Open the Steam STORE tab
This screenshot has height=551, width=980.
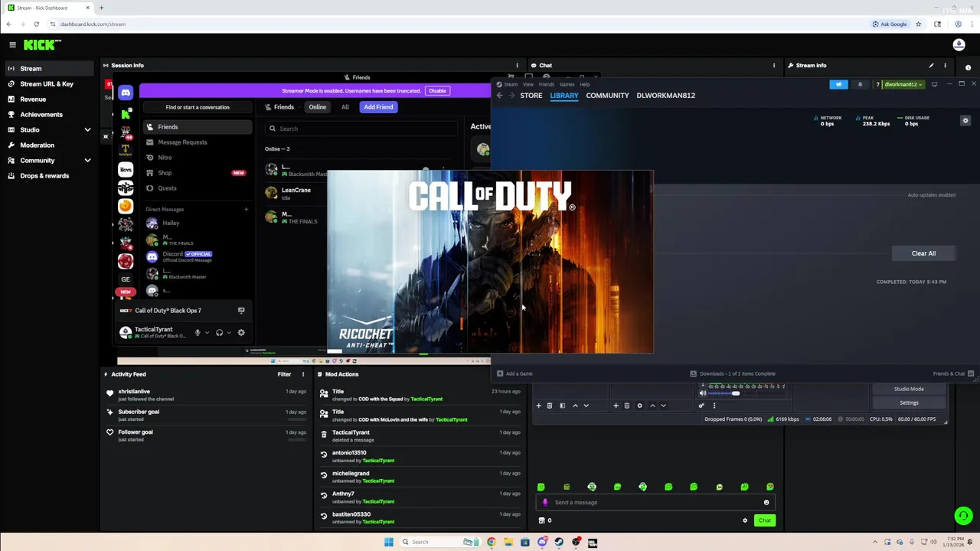click(x=531, y=96)
